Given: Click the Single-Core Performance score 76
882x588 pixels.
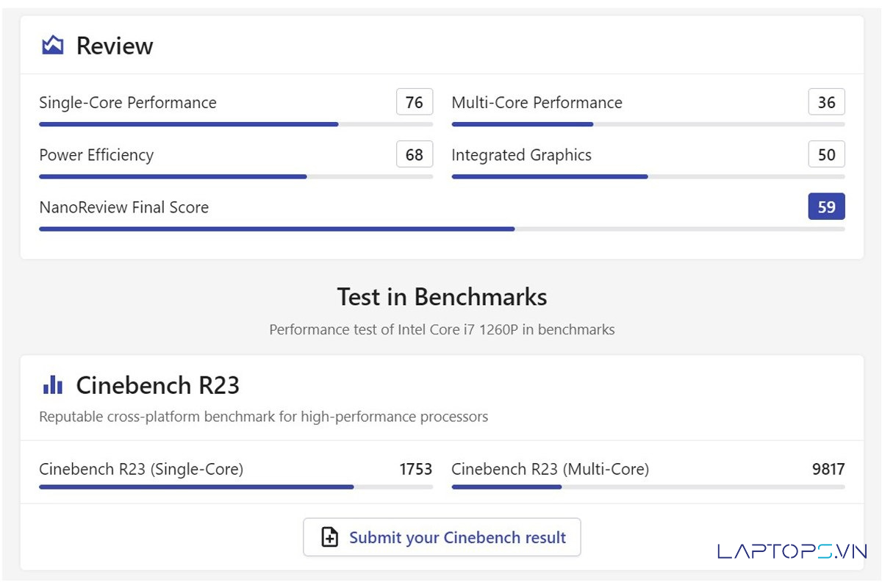Looking at the screenshot, I should [415, 102].
